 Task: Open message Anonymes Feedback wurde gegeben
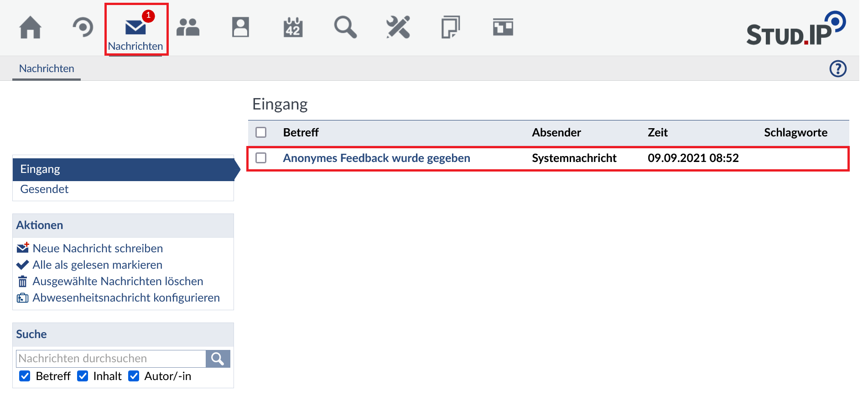[376, 158]
